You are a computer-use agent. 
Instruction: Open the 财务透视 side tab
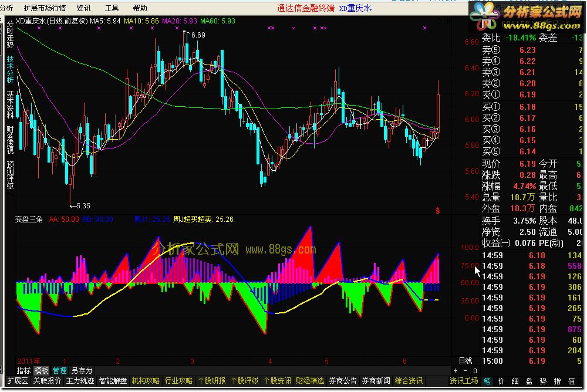[10, 140]
